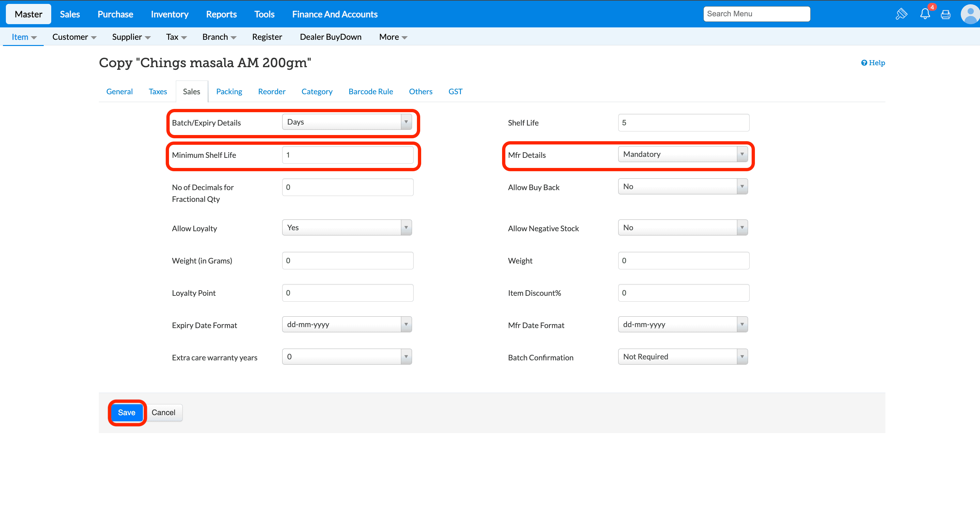This screenshot has width=980, height=527.
Task: Switch to the Barcode Rule tab
Action: [371, 92]
